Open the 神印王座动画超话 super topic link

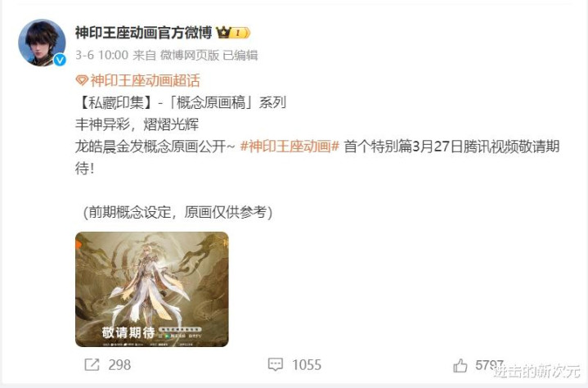(145, 80)
